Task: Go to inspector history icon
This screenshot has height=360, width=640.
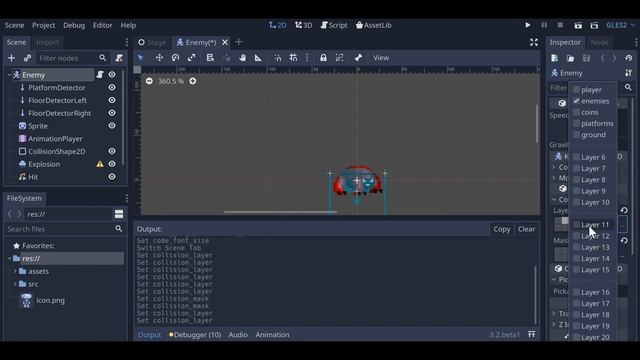Action: click(629, 58)
